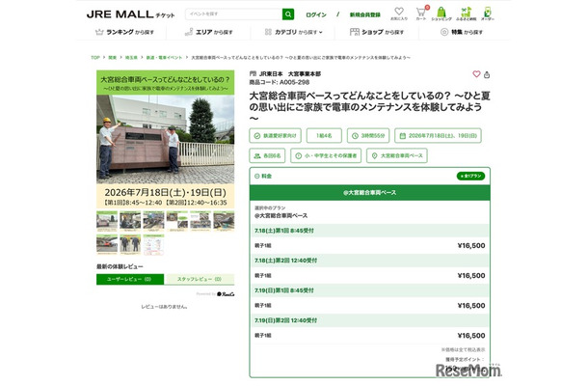Open the ふるさと納税 icon
This screenshot has height=386, width=588.
466,14
